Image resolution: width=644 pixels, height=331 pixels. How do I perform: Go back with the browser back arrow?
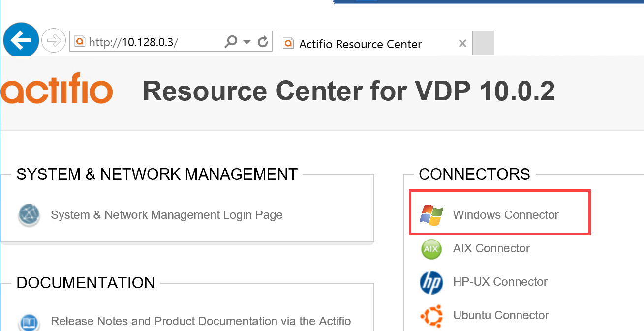click(x=21, y=40)
